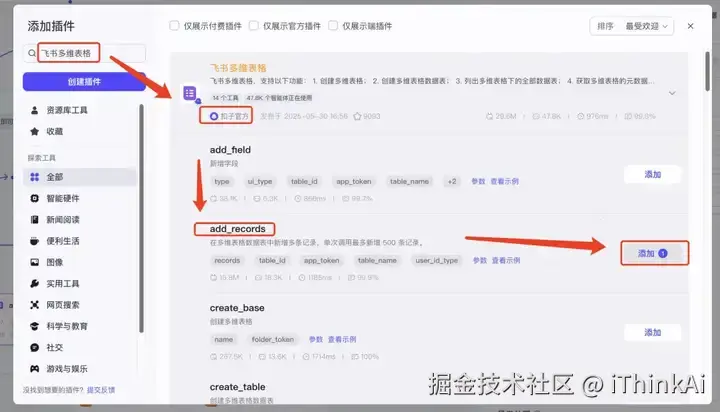Click the create_table tool name
Image resolution: width=720 pixels, height=412 pixels.
[237, 387]
